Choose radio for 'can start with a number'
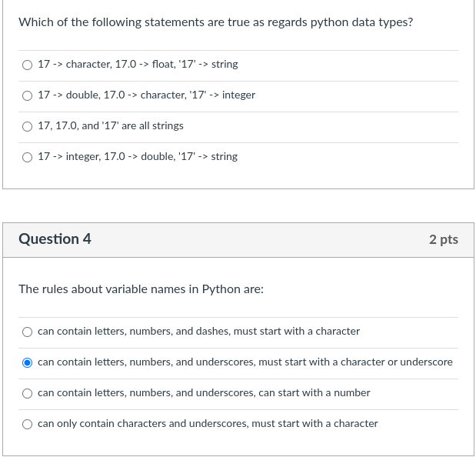Image resolution: width=476 pixels, height=457 pixels. coord(28,393)
